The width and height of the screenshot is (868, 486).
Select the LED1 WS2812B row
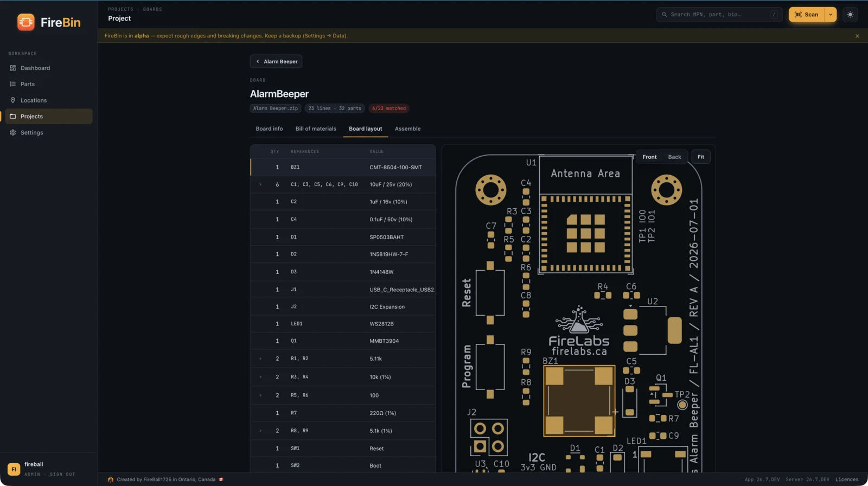click(x=343, y=324)
